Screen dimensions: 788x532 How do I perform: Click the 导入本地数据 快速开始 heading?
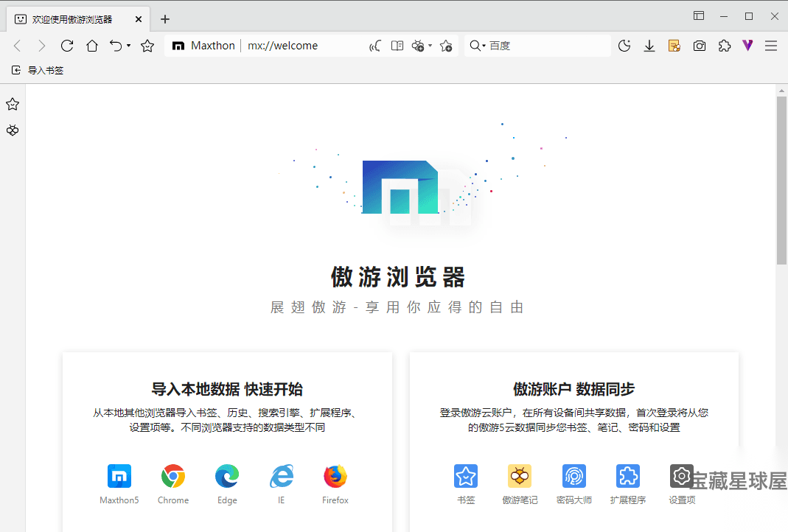tap(227, 389)
